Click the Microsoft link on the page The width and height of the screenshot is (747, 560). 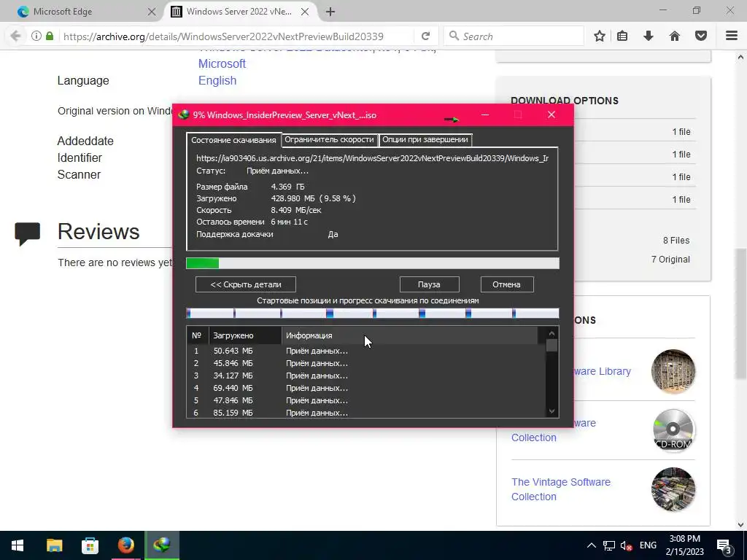click(222, 64)
